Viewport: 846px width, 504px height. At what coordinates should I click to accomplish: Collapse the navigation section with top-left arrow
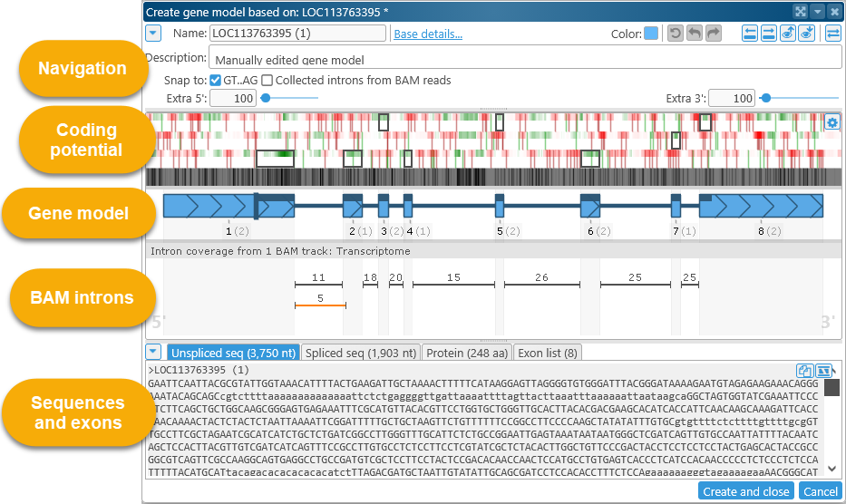point(153,34)
